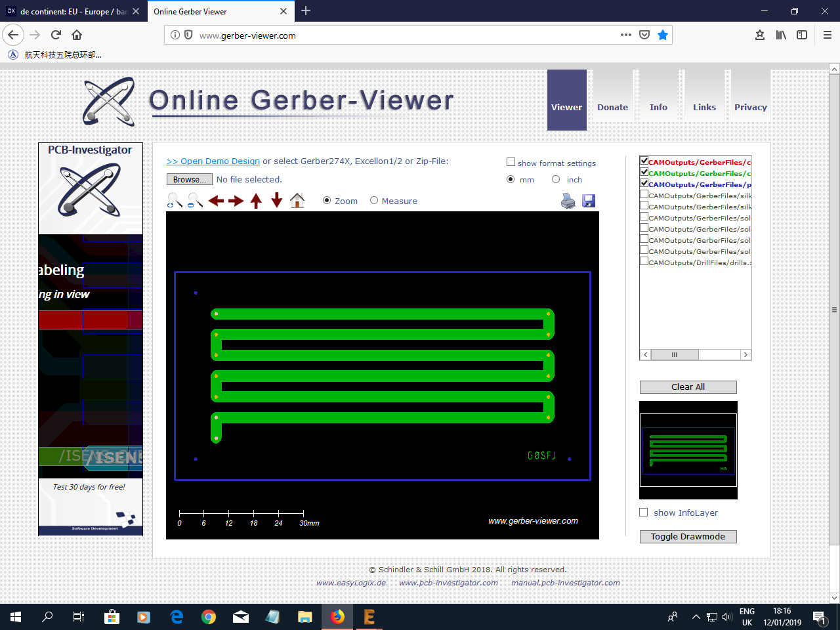Uncheck the red GerberFiles layer
Image resolution: width=840 pixels, height=630 pixels.
click(x=644, y=161)
